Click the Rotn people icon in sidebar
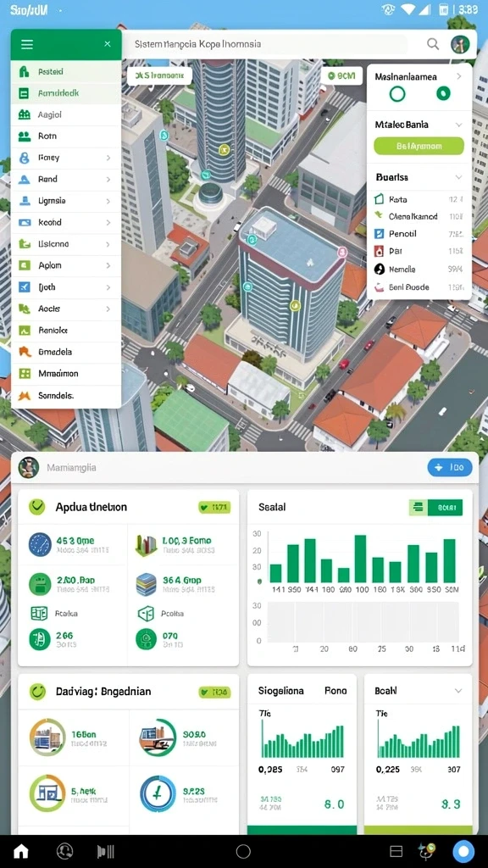 point(25,136)
